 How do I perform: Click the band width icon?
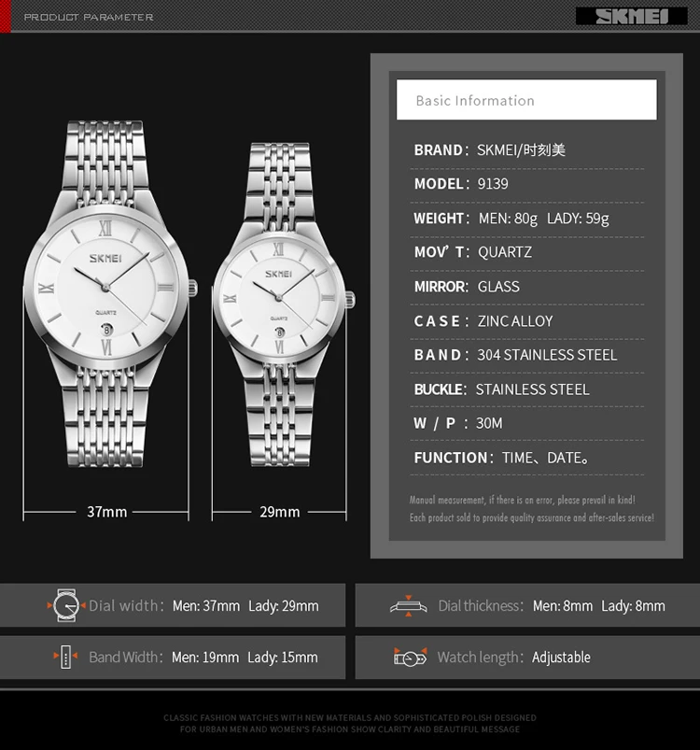click(x=66, y=657)
